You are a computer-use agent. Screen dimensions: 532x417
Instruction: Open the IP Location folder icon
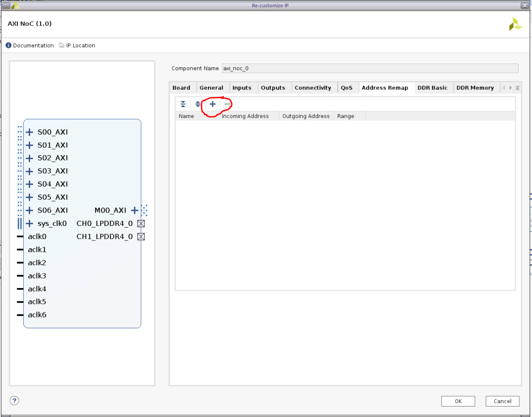tap(61, 45)
